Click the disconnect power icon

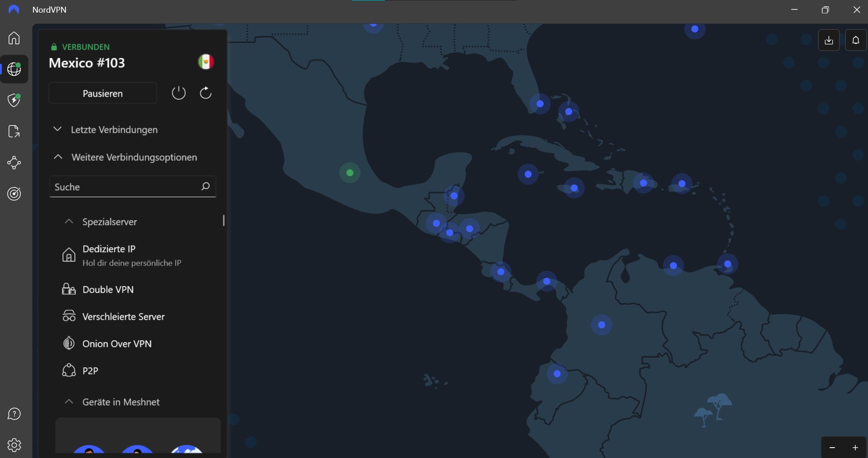(x=179, y=93)
